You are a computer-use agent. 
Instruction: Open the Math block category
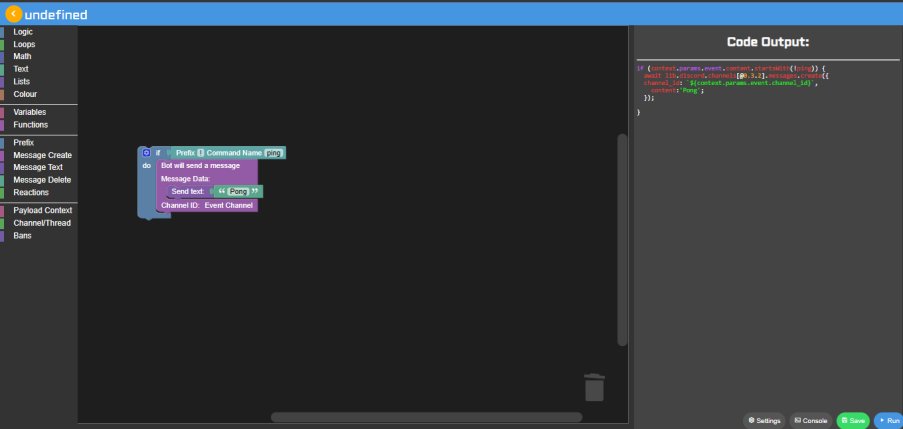tap(22, 56)
